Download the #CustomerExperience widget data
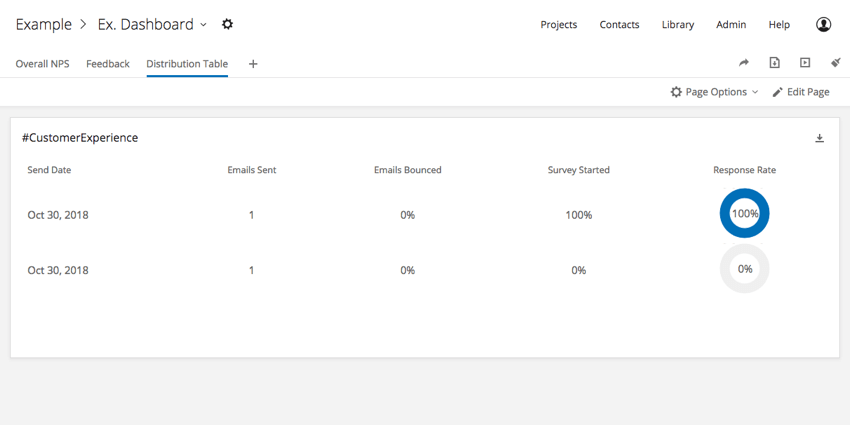 [820, 138]
